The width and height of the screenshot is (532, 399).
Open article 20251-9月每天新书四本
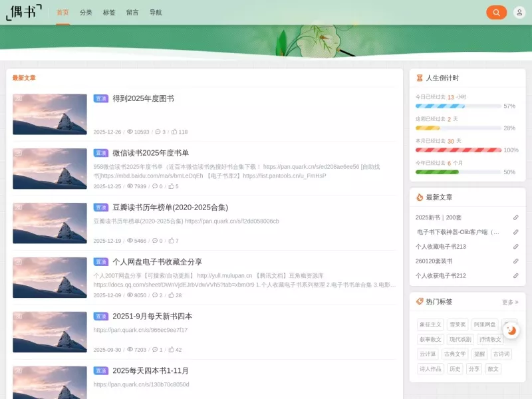coord(152,317)
